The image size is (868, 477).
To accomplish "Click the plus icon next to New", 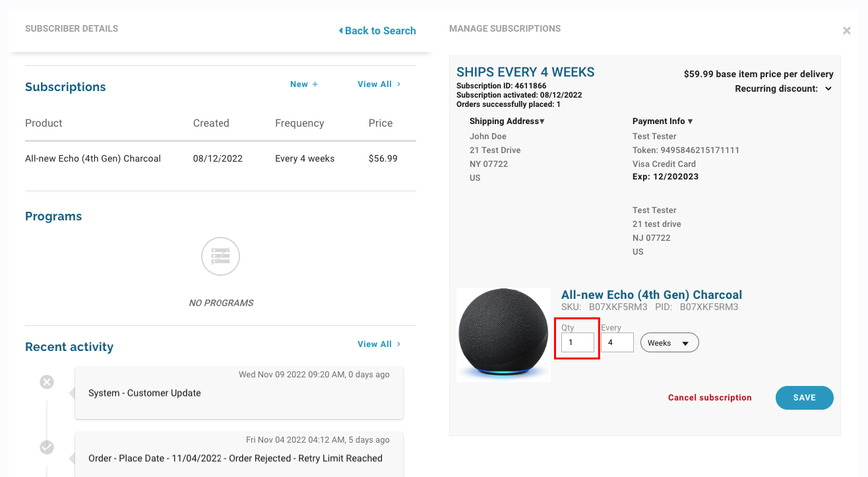I will coord(315,84).
